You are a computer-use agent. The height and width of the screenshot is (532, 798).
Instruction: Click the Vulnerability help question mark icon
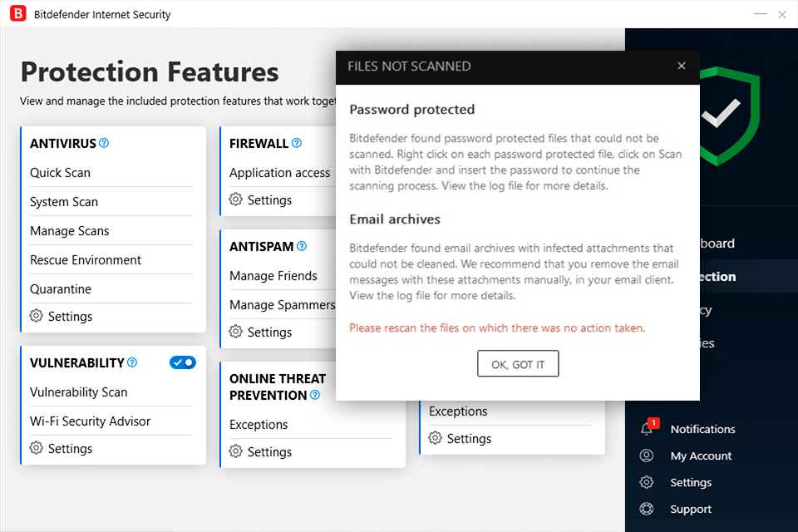click(132, 362)
